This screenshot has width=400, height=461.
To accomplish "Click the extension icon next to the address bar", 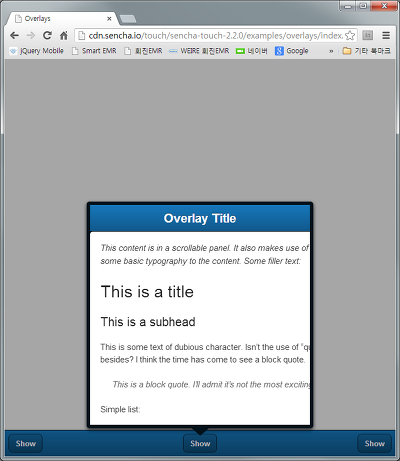I will (368, 35).
